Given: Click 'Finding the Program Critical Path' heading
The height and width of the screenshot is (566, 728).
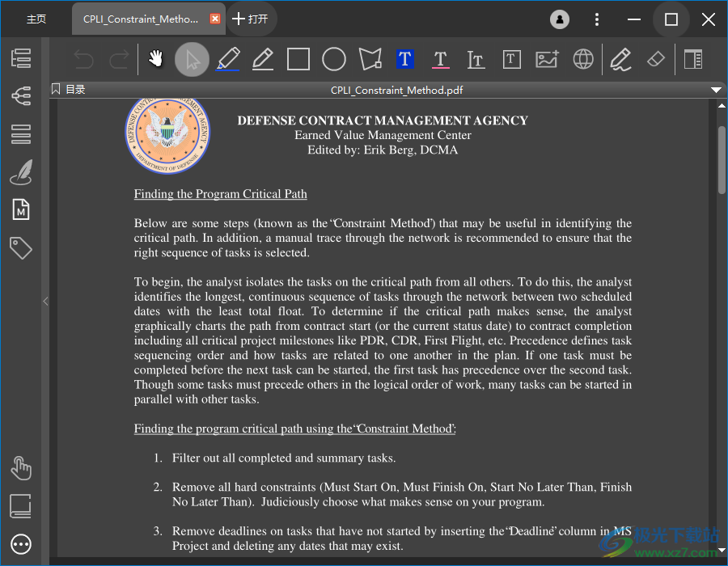Looking at the screenshot, I should coord(221,194).
